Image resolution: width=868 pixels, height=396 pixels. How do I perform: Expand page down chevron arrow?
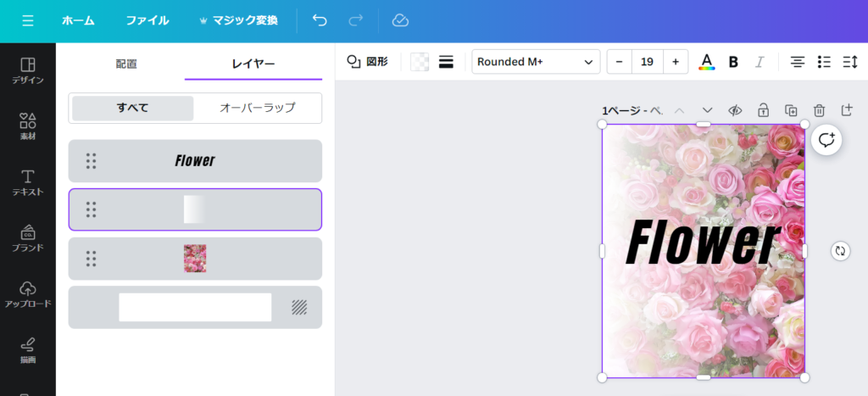707,110
